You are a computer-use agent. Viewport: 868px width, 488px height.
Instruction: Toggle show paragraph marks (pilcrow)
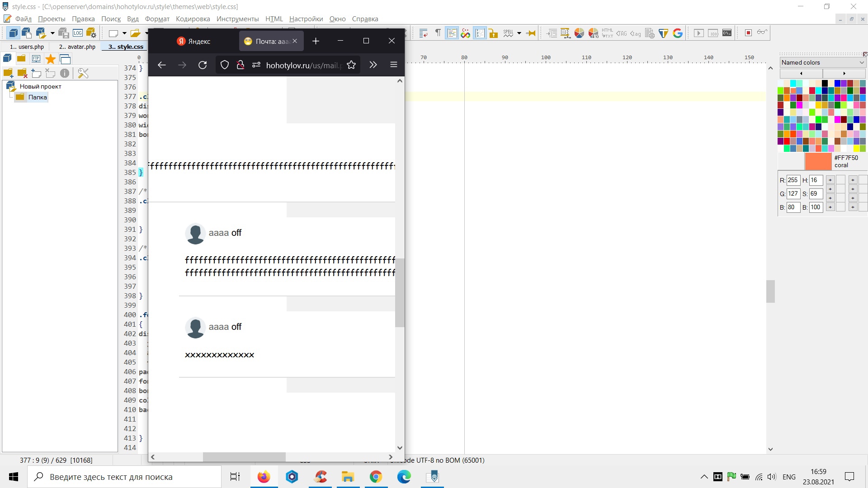click(438, 33)
